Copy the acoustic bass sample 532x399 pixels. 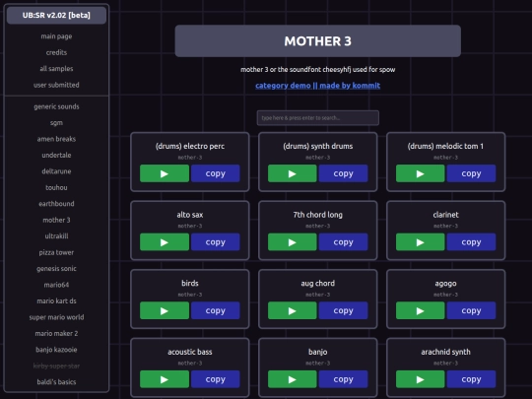tap(216, 379)
